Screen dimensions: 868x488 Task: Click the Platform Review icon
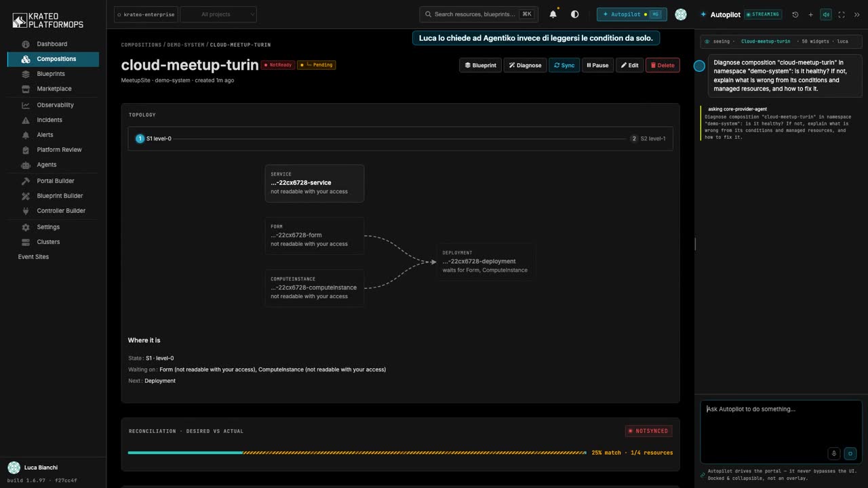pyautogui.click(x=26, y=150)
